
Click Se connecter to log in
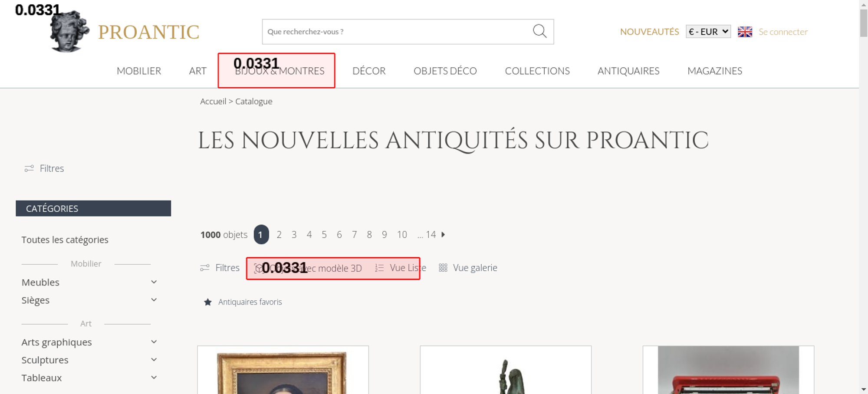click(x=783, y=32)
